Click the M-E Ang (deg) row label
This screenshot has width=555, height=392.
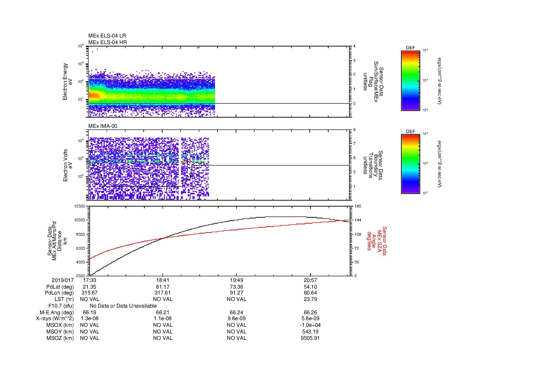pyautogui.click(x=57, y=312)
